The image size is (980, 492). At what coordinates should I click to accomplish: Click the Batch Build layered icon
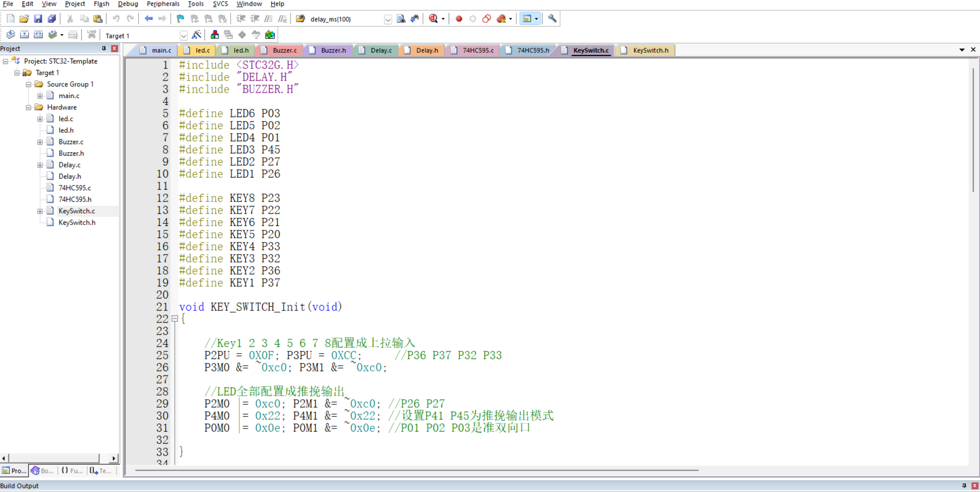tap(53, 35)
